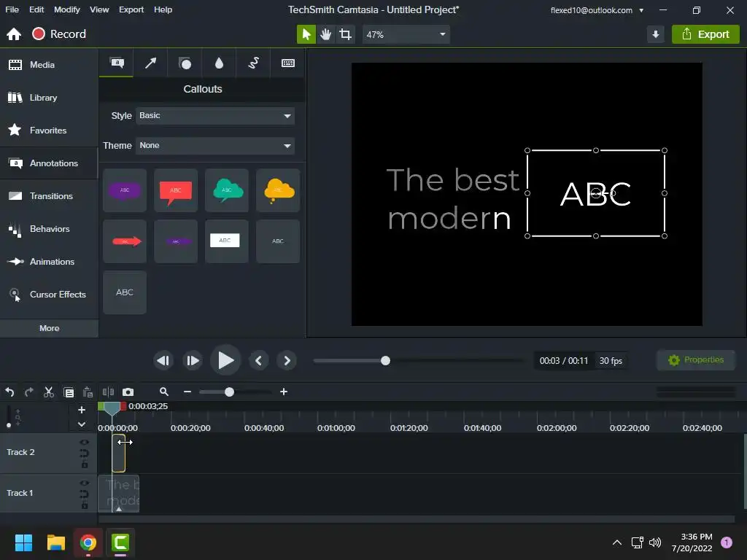
Task: Choose the red speech bubble callout
Action: (x=176, y=190)
